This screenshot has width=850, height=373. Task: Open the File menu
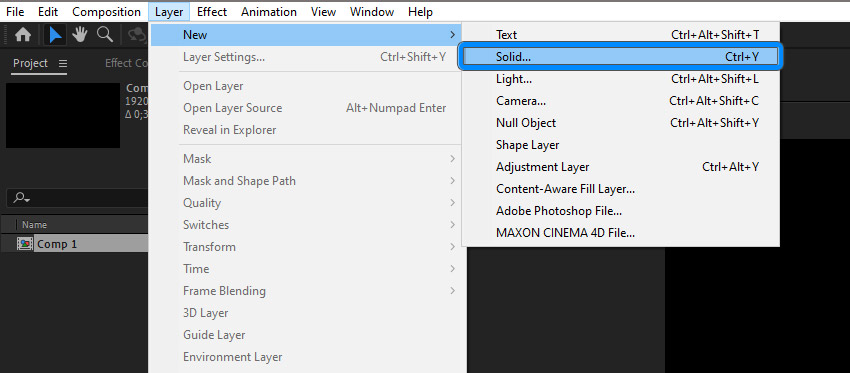pos(15,11)
